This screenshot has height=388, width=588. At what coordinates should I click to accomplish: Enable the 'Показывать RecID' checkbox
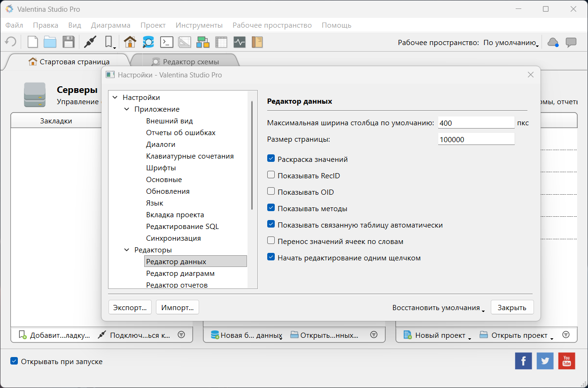tap(271, 175)
